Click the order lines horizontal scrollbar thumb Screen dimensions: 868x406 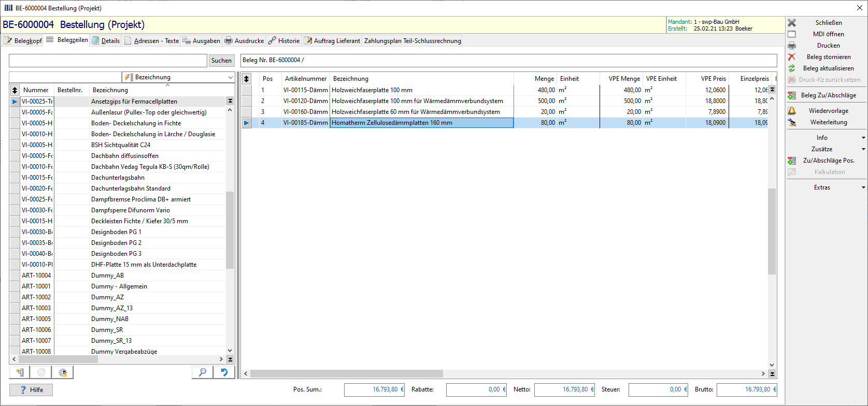[347, 373]
